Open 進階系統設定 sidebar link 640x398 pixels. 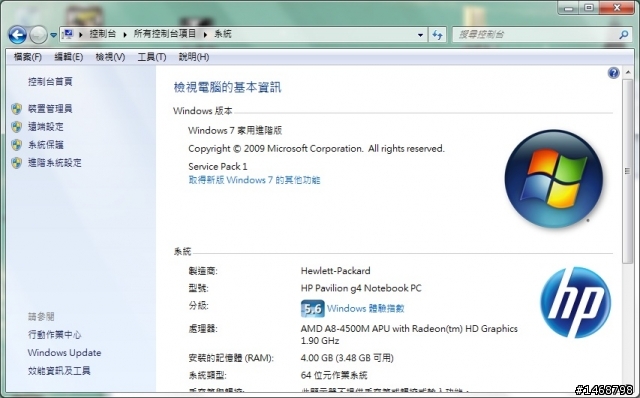[x=54, y=162]
